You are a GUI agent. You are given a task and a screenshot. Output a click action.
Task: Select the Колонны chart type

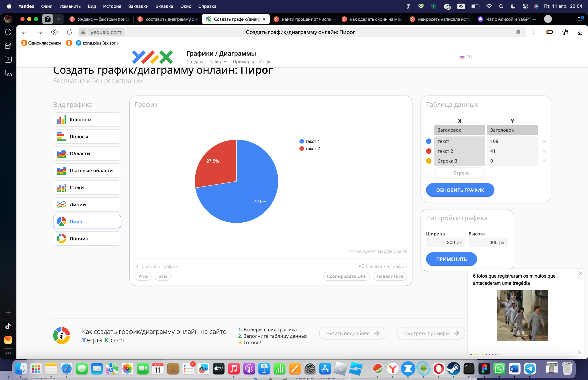click(x=87, y=119)
